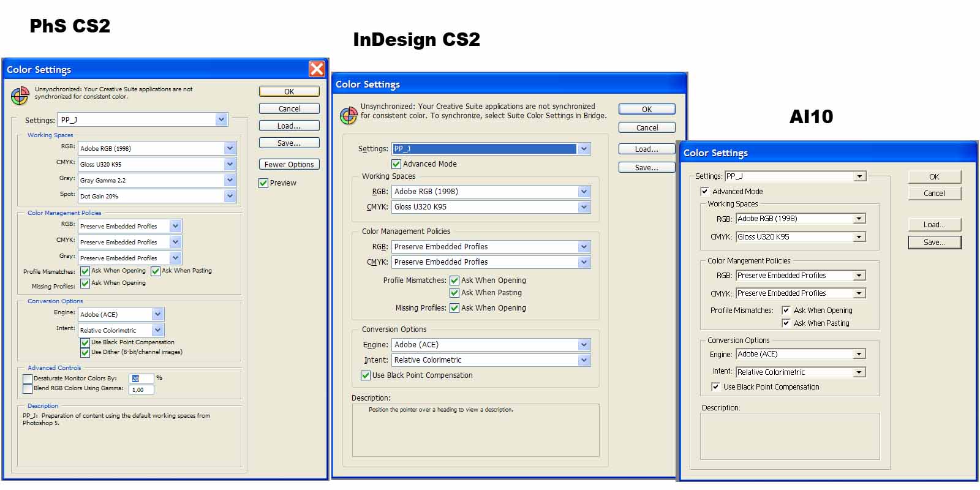This screenshot has width=980, height=490.
Task: Click OK in Illustrator Color Settings
Action: point(934,176)
